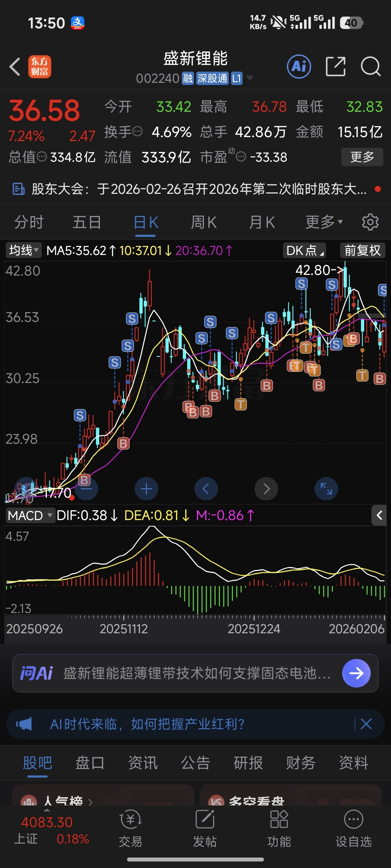Expand the 人气榜 chevron
This screenshot has width=391, height=868.
[90, 802]
